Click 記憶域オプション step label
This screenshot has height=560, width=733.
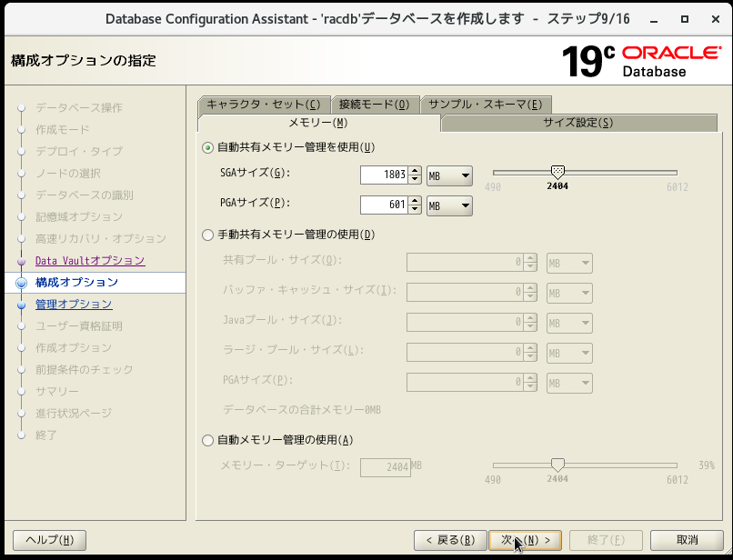pos(79,217)
